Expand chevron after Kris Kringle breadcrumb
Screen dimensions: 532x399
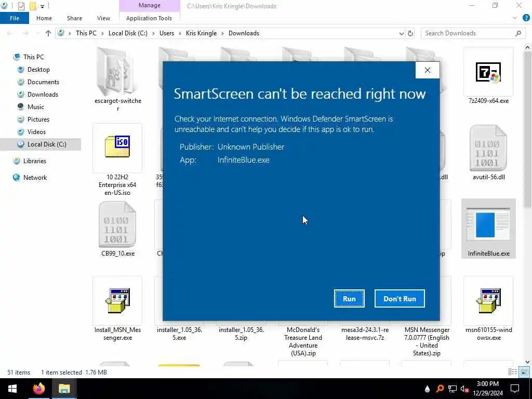pos(222,33)
